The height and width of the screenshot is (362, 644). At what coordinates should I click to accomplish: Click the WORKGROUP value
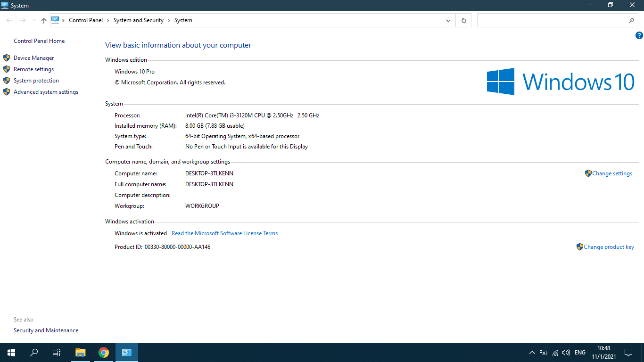[x=202, y=206]
